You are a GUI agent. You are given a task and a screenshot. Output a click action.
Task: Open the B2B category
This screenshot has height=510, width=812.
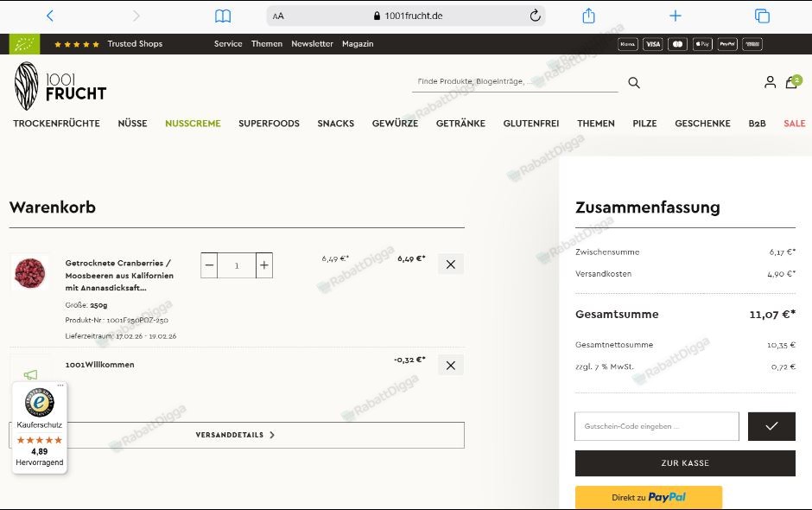click(757, 124)
